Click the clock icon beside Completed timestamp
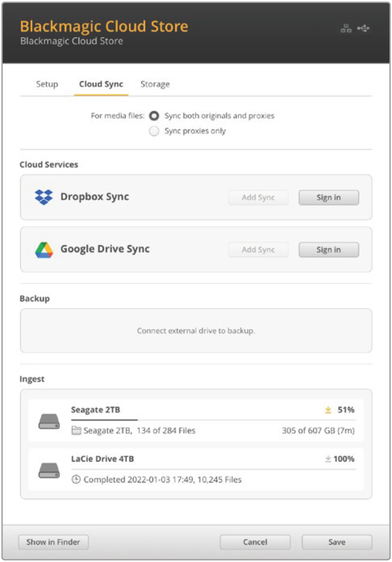The image size is (392, 562). click(76, 479)
